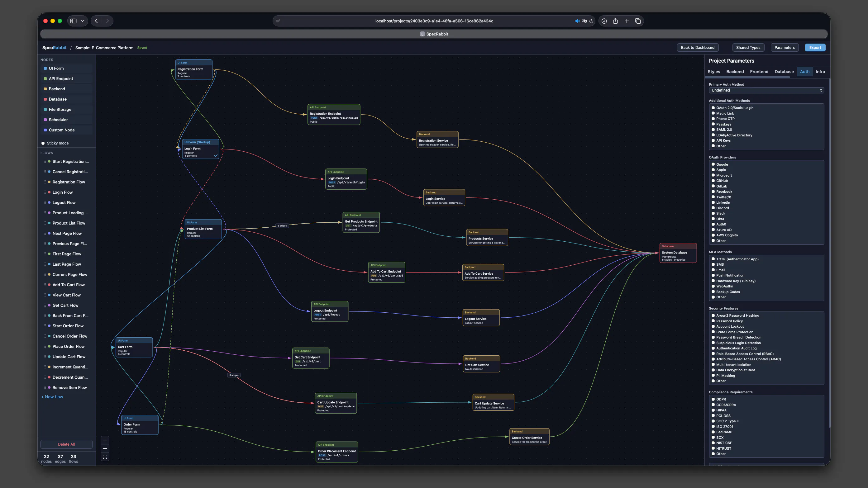Open Shared Types
This screenshot has width=868, height=488.
tap(748, 47)
